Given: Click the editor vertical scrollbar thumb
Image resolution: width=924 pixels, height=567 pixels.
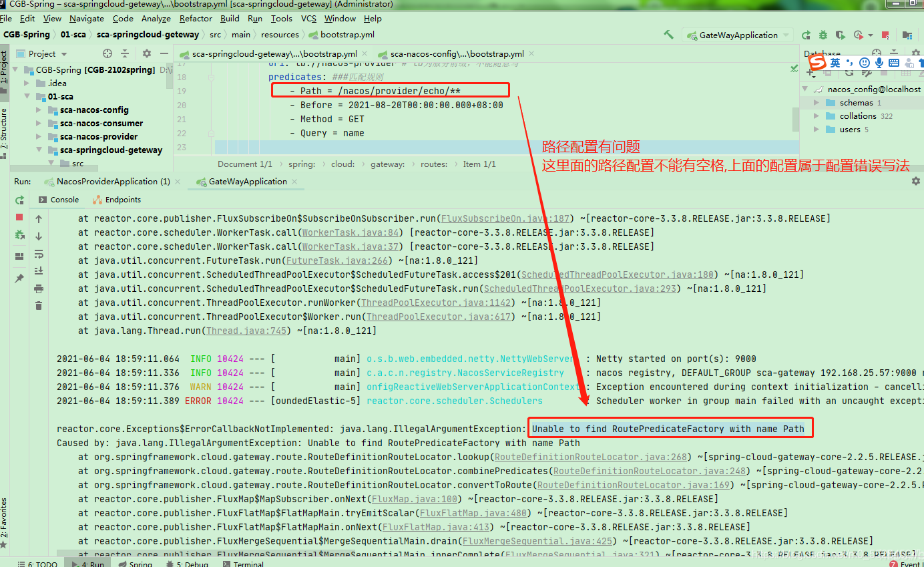Looking at the screenshot, I should click(x=795, y=119).
